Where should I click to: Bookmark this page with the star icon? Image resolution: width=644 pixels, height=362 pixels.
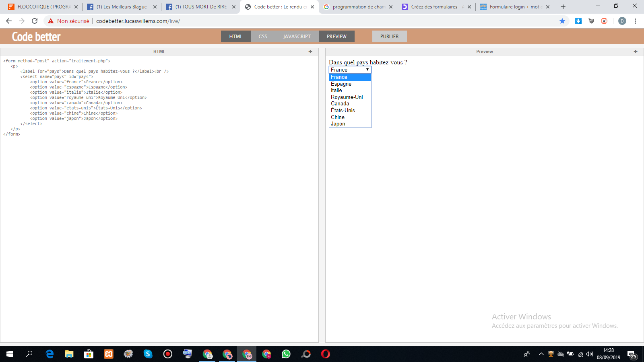coord(562,21)
